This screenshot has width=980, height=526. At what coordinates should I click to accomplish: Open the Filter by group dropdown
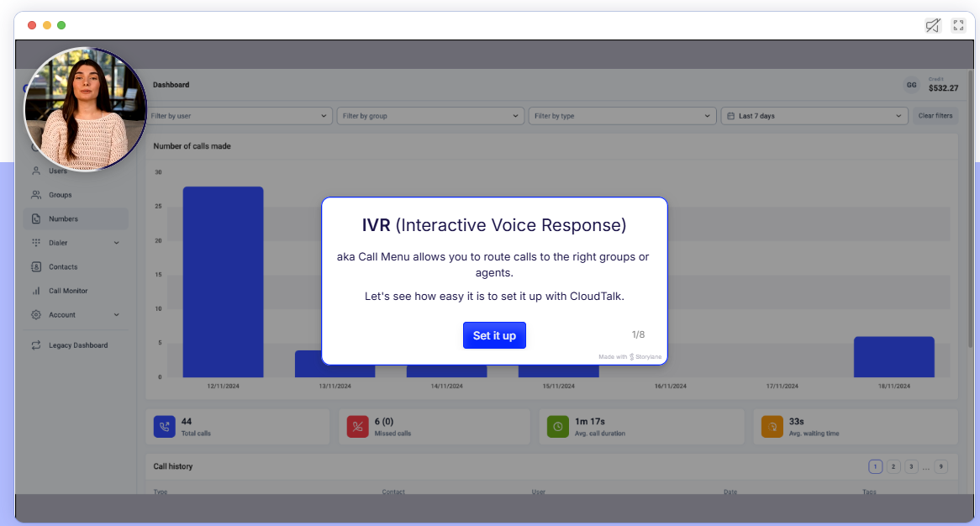coord(430,116)
